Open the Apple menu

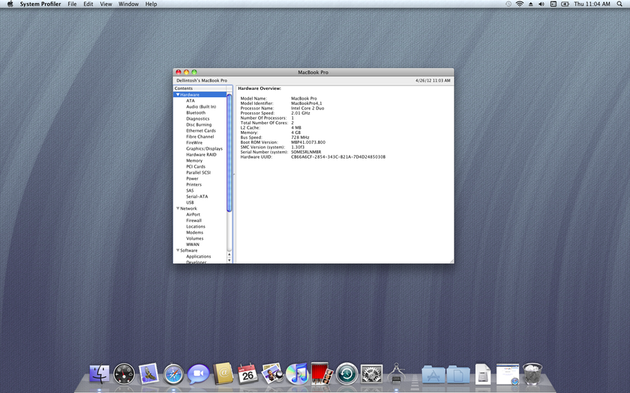point(10,4)
